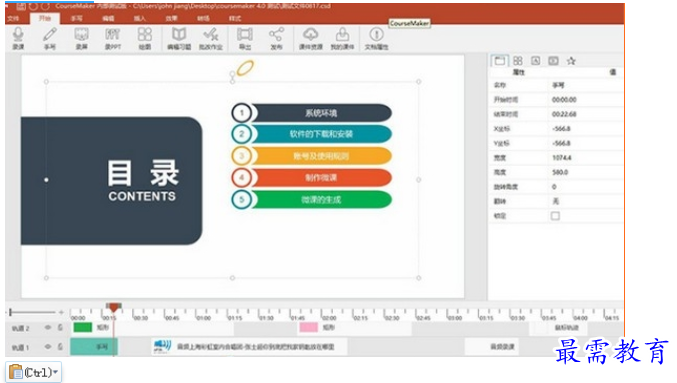The image size is (677, 383).
Task: Click the 目录 CONTENTS title block
Action: point(111,180)
